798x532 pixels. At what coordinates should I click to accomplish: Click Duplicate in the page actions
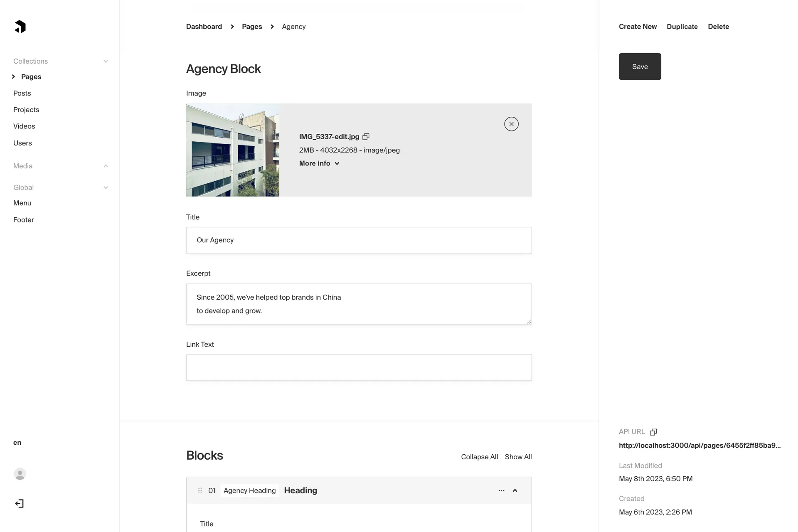[x=682, y=27]
